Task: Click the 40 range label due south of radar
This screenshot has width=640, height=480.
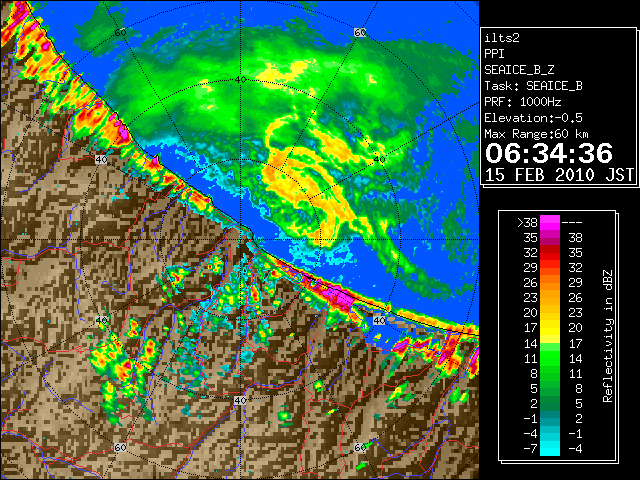Action: point(240,400)
